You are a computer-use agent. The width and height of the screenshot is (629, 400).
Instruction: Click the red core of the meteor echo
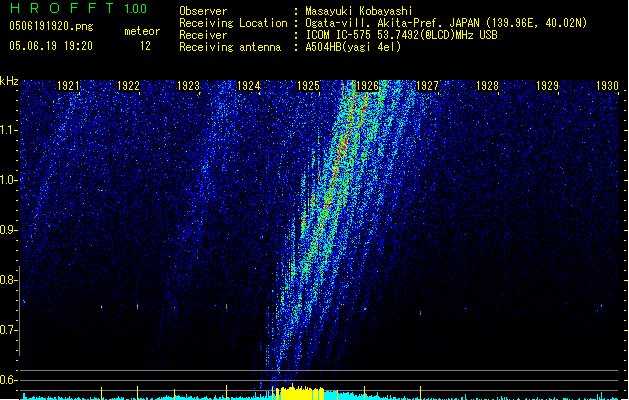(x=341, y=150)
